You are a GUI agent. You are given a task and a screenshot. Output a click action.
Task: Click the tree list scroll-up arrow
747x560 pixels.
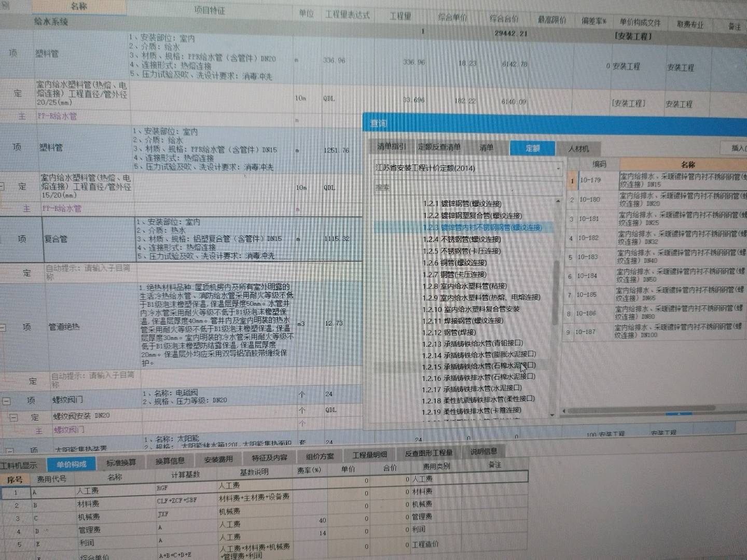pyautogui.click(x=558, y=201)
